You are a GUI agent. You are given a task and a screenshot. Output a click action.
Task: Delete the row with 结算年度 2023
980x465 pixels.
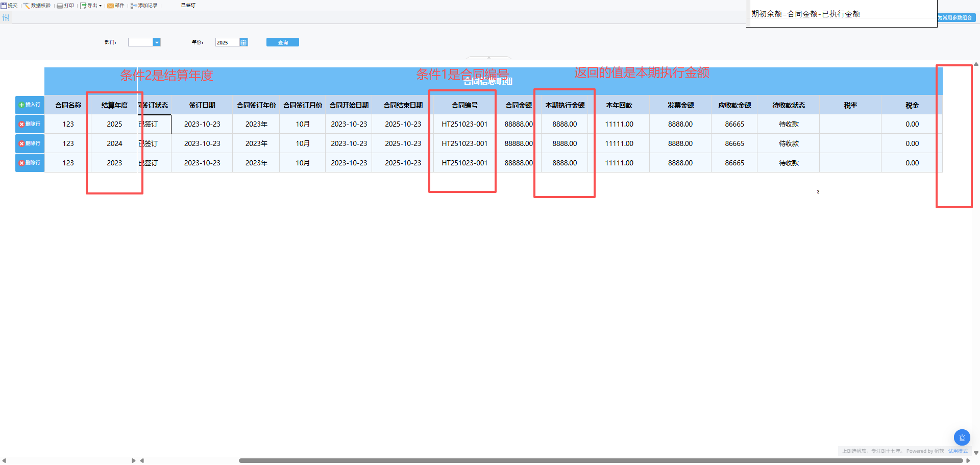(x=30, y=163)
